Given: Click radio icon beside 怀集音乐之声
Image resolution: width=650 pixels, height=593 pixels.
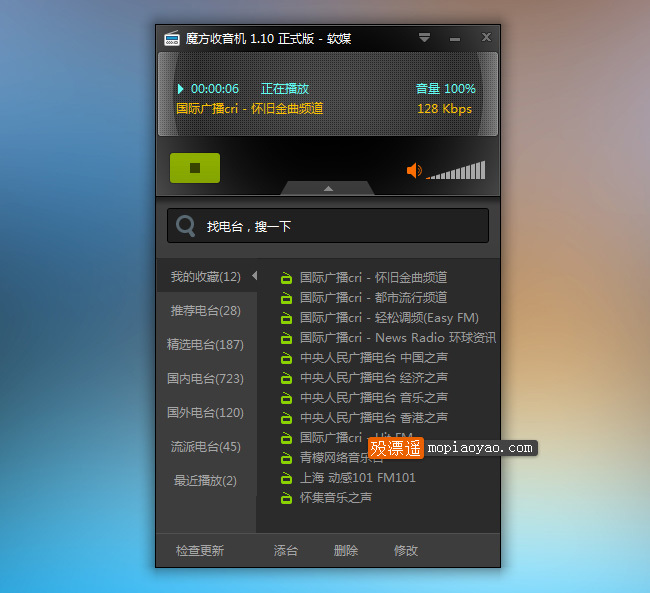Looking at the screenshot, I should [x=286, y=498].
